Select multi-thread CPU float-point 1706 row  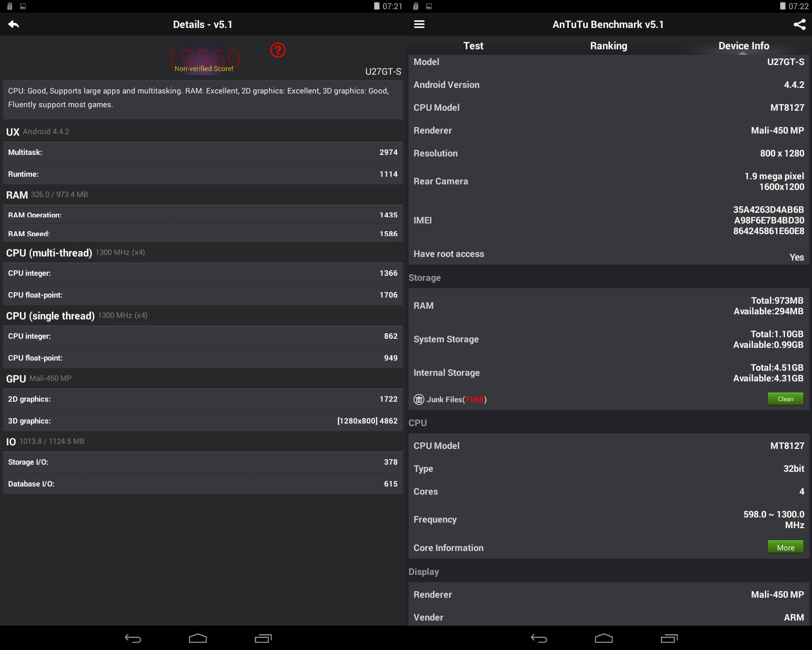203,295
